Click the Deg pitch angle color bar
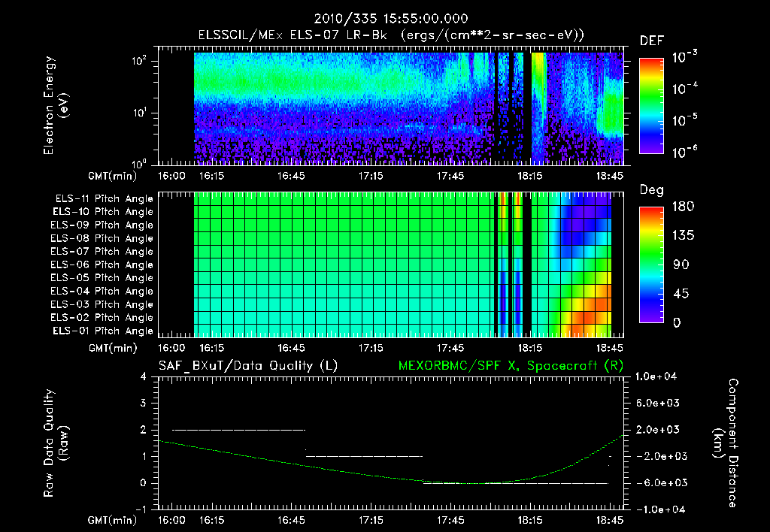 (651, 264)
